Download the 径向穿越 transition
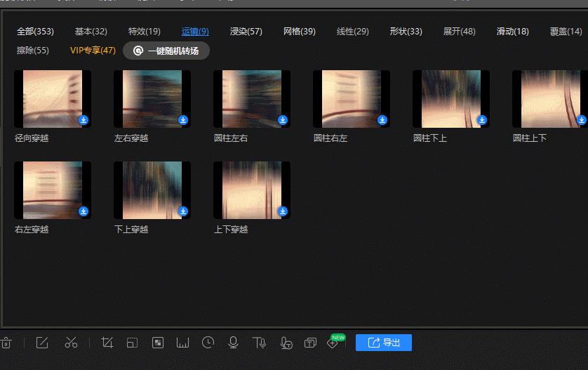Screen dimensions: 588x370 click(83, 119)
